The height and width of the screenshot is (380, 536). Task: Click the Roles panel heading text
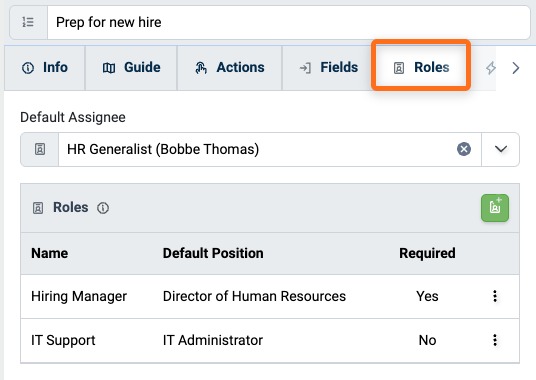(70, 207)
